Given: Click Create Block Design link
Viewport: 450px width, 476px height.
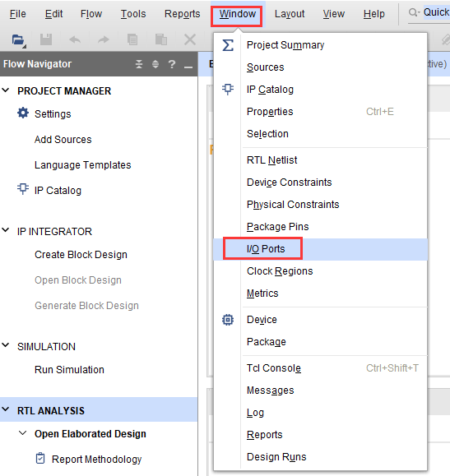Looking at the screenshot, I should pyautogui.click(x=81, y=255).
